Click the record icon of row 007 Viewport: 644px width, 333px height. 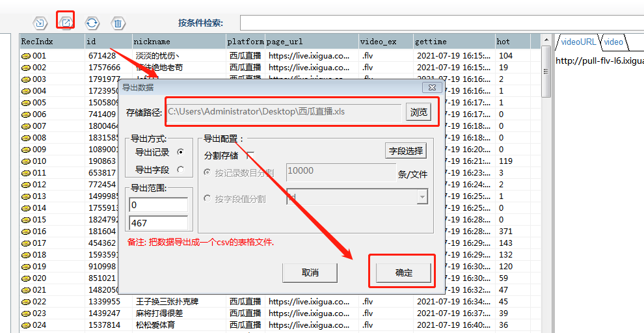click(26, 126)
